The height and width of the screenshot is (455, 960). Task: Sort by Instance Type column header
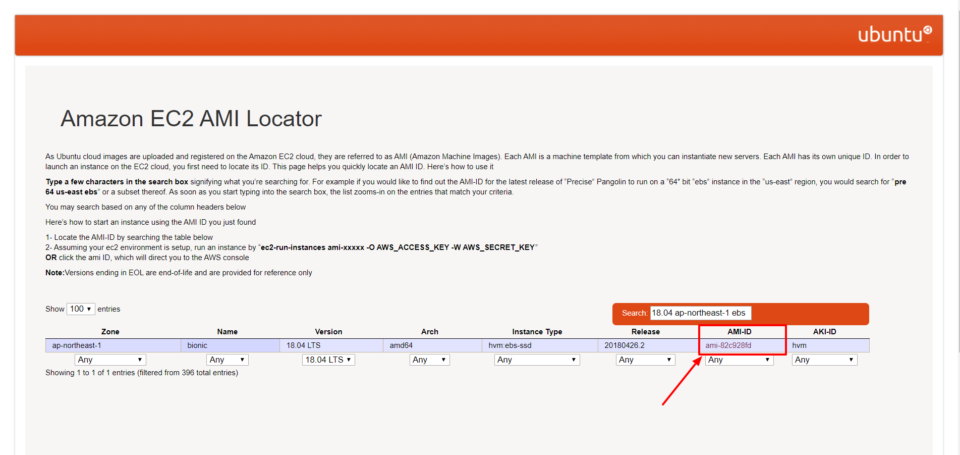537,331
